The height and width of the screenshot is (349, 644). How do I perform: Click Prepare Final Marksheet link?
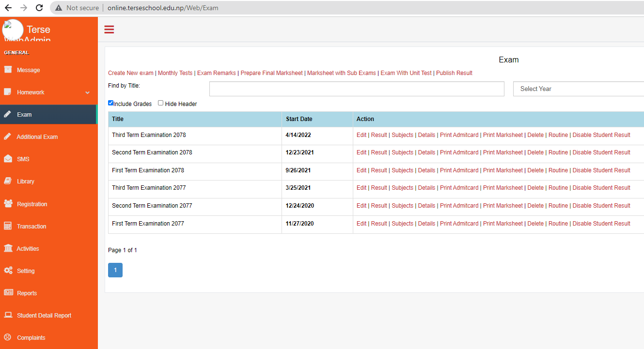pyautogui.click(x=272, y=73)
